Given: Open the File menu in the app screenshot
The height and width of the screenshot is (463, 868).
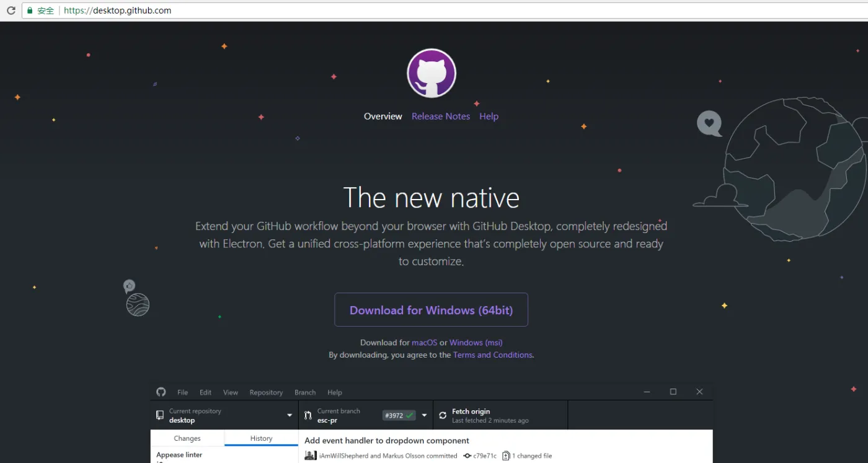Looking at the screenshot, I should [x=183, y=392].
